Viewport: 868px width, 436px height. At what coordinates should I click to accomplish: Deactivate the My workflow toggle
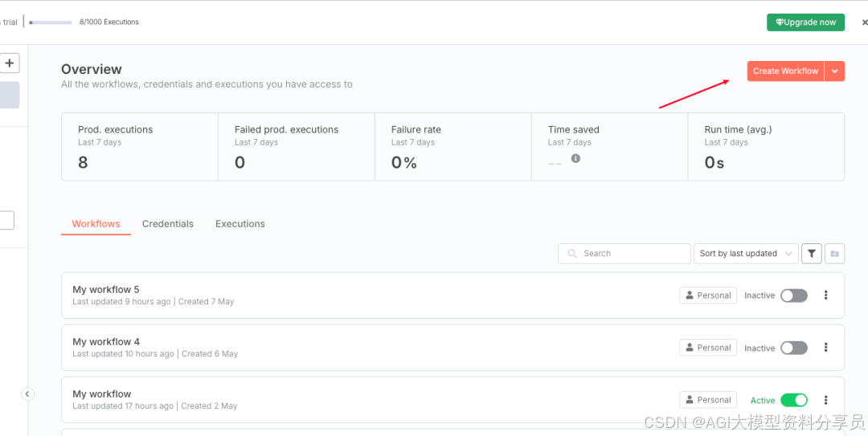pos(794,400)
